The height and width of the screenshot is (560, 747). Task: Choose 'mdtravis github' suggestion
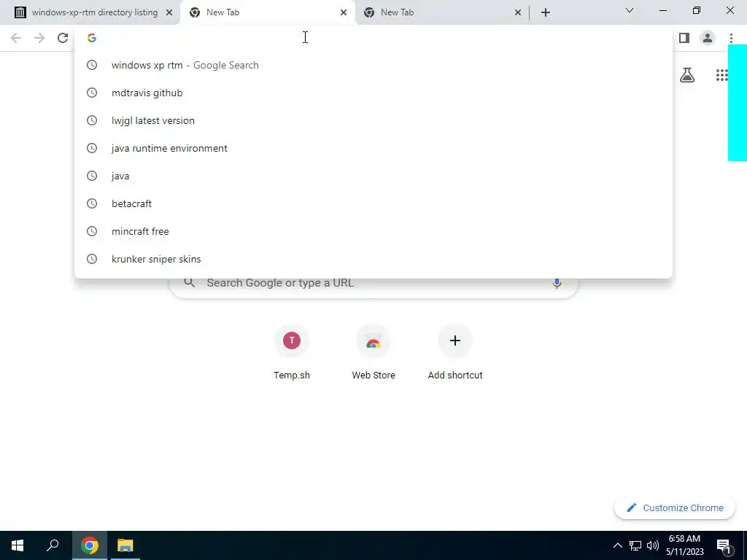click(x=373, y=93)
